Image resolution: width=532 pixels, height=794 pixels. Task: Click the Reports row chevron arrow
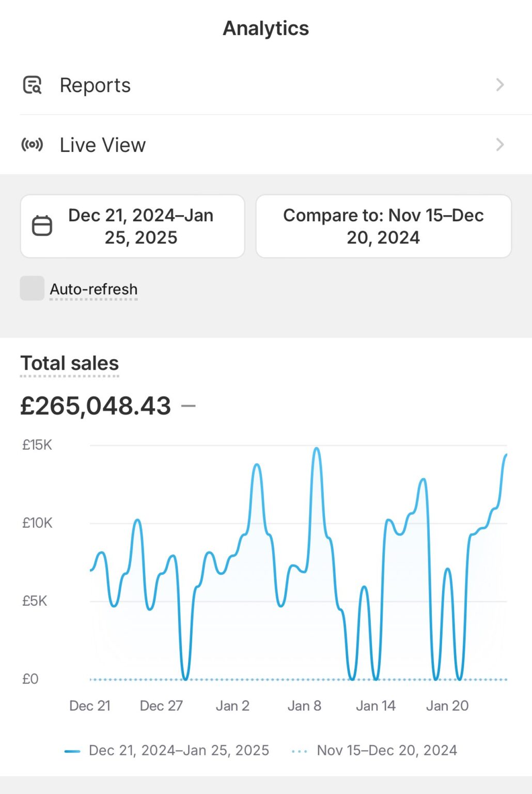click(x=499, y=85)
